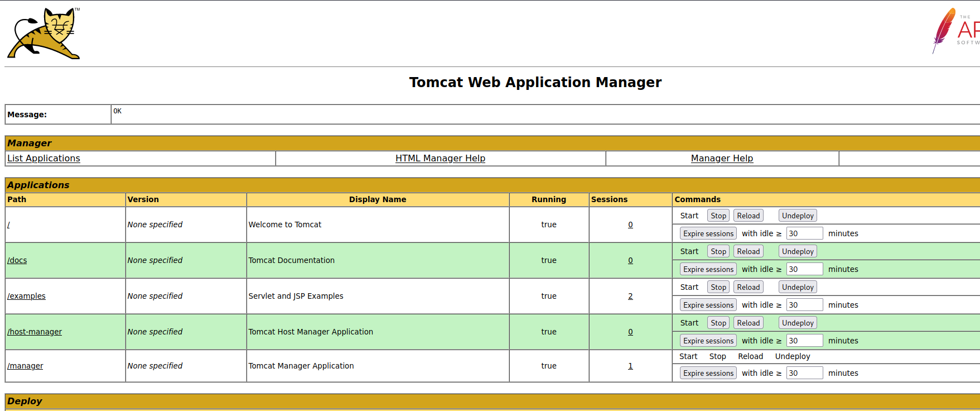This screenshot has height=411, width=980.
Task: Click 'Welcome to Tomcat' display name
Action: [x=284, y=224]
